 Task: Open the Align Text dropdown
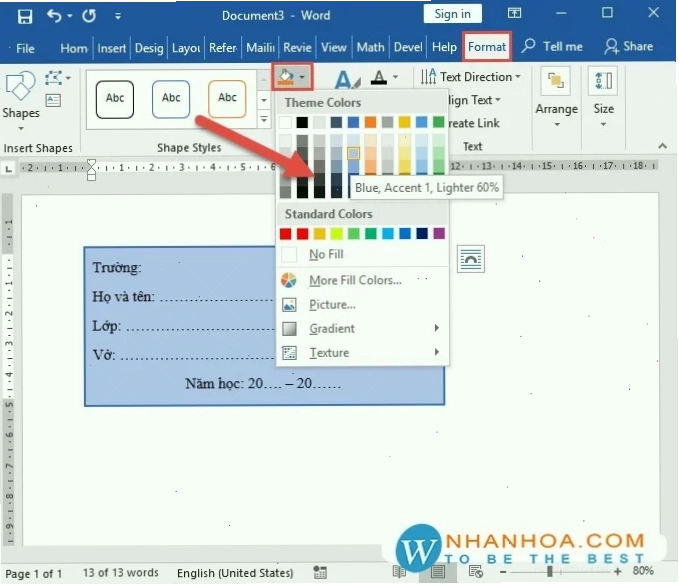click(x=475, y=100)
